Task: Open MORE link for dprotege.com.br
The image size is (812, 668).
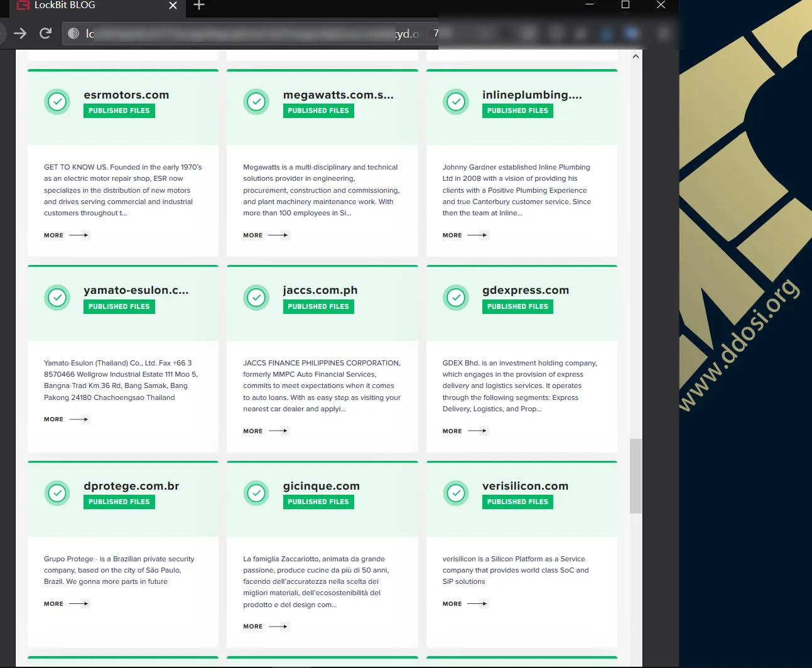Action: tap(67, 604)
